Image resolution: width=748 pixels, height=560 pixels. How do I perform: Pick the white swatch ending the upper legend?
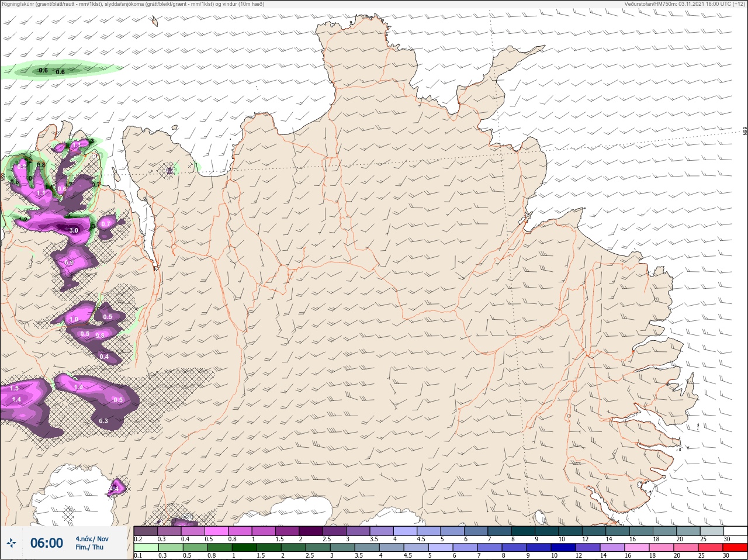click(x=735, y=531)
